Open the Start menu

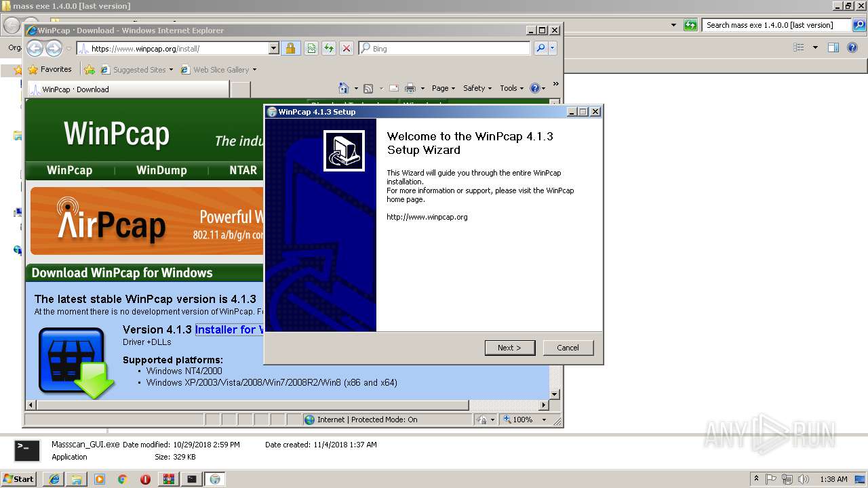coord(18,479)
